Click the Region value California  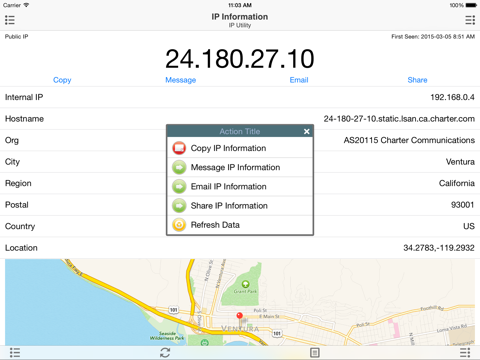pyautogui.click(x=457, y=183)
